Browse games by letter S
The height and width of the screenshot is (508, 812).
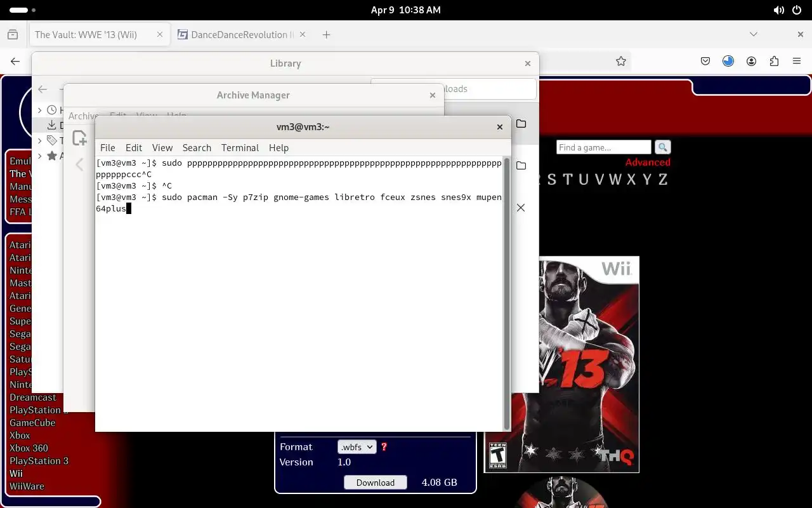(551, 180)
